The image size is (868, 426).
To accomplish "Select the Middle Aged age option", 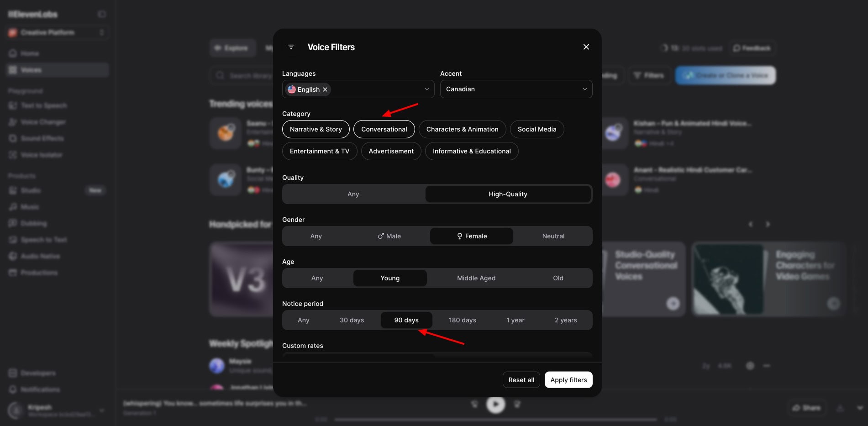I will [x=476, y=278].
